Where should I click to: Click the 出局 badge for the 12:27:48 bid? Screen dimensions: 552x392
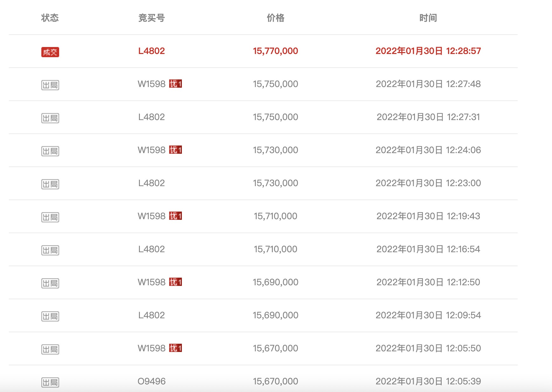click(x=50, y=85)
